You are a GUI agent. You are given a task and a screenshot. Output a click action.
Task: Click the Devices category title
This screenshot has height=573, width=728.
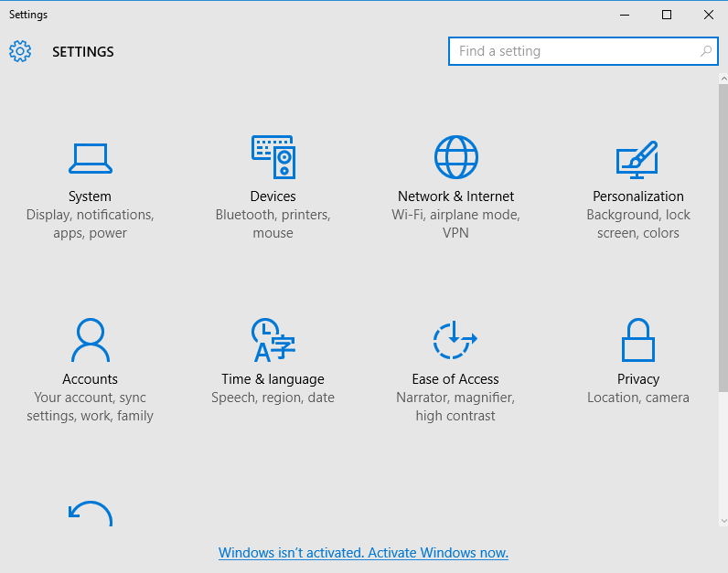[273, 196]
